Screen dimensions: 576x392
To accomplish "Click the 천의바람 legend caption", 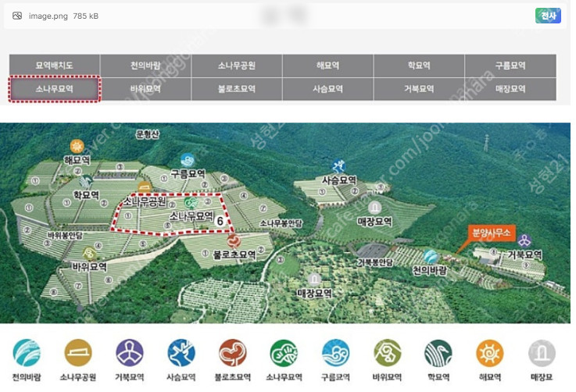I will pyautogui.click(x=27, y=377).
